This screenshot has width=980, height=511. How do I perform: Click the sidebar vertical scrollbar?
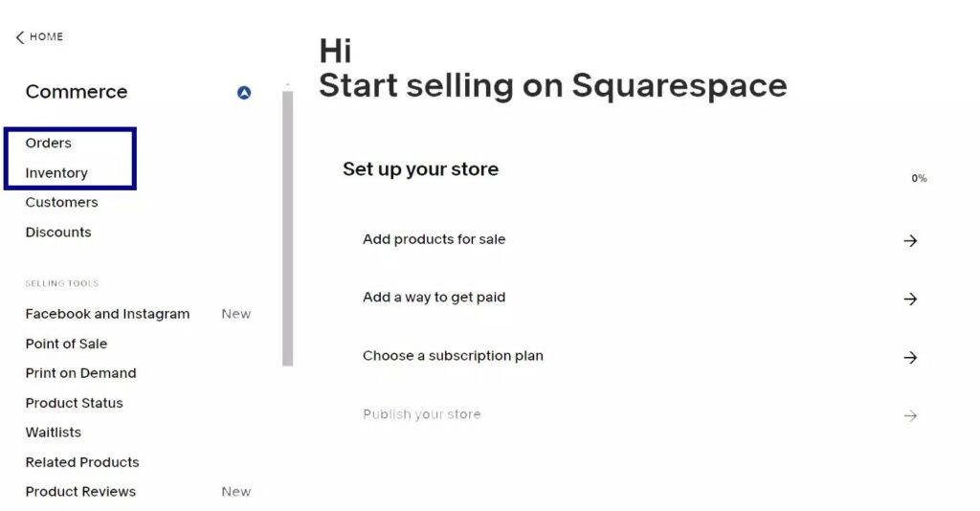pos(287,228)
